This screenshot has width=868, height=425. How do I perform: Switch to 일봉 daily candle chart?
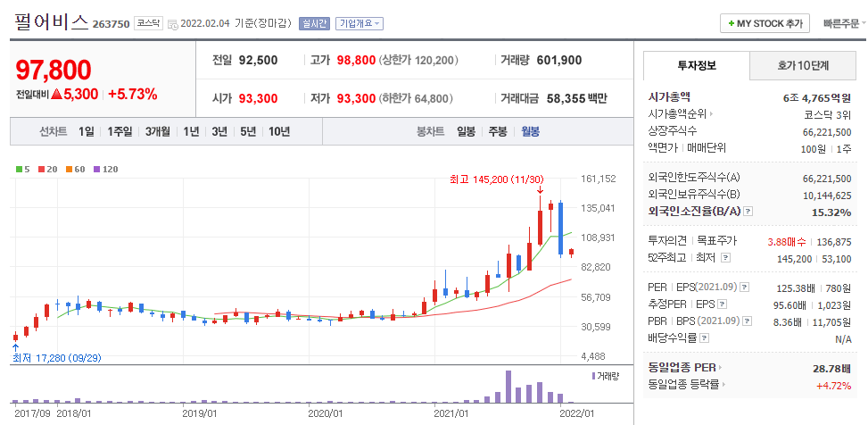466,132
